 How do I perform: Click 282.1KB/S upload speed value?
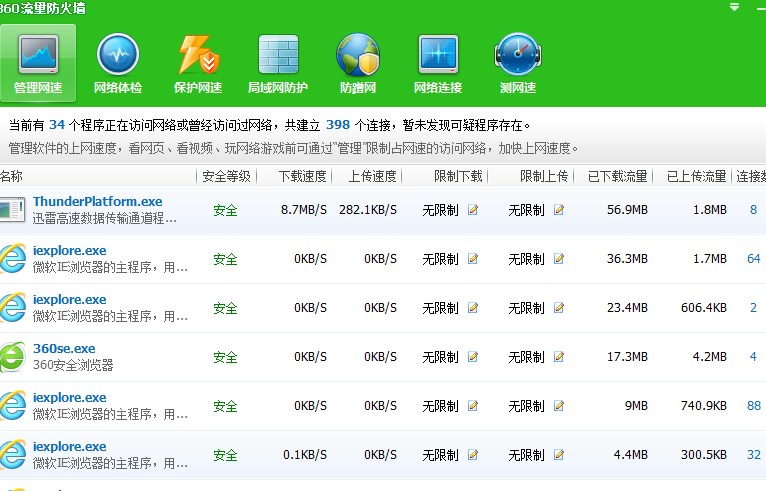368,210
